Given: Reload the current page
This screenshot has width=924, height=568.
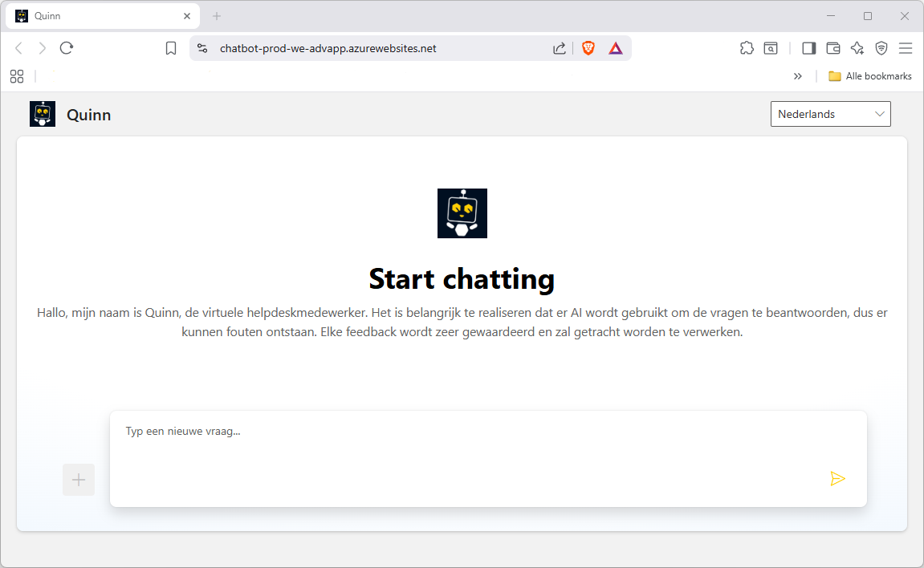Looking at the screenshot, I should (x=67, y=48).
